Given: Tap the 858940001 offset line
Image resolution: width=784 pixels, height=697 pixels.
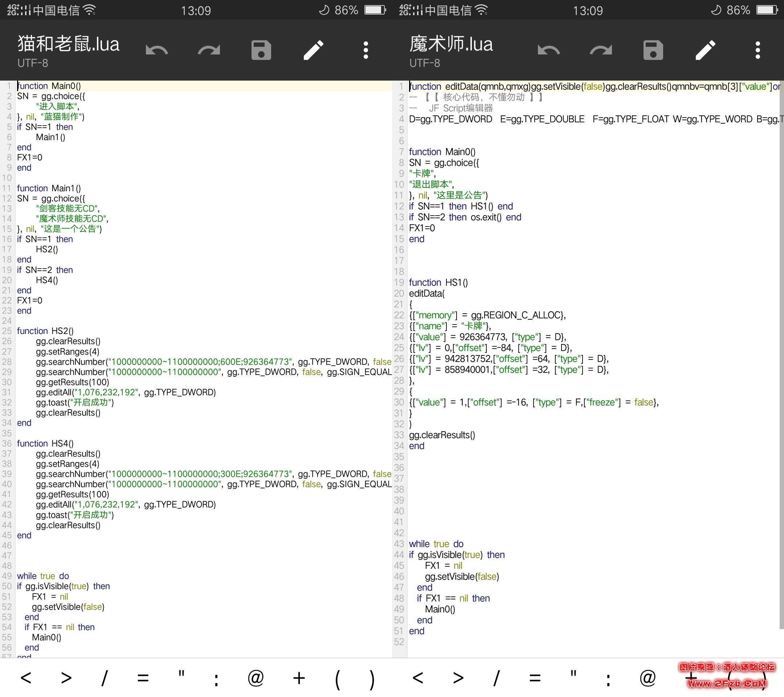Looking at the screenshot, I should click(x=509, y=370).
